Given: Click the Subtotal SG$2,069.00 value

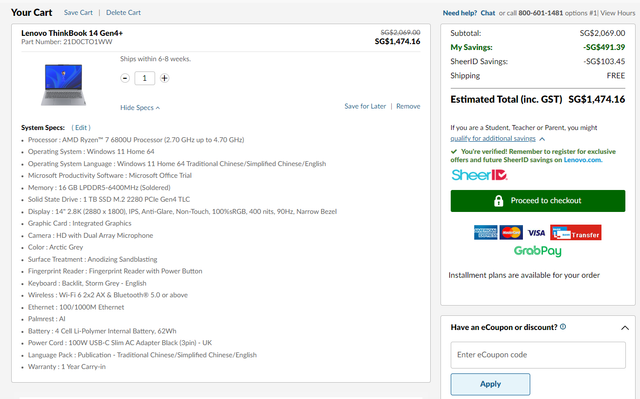Looking at the screenshot, I should (x=602, y=33).
